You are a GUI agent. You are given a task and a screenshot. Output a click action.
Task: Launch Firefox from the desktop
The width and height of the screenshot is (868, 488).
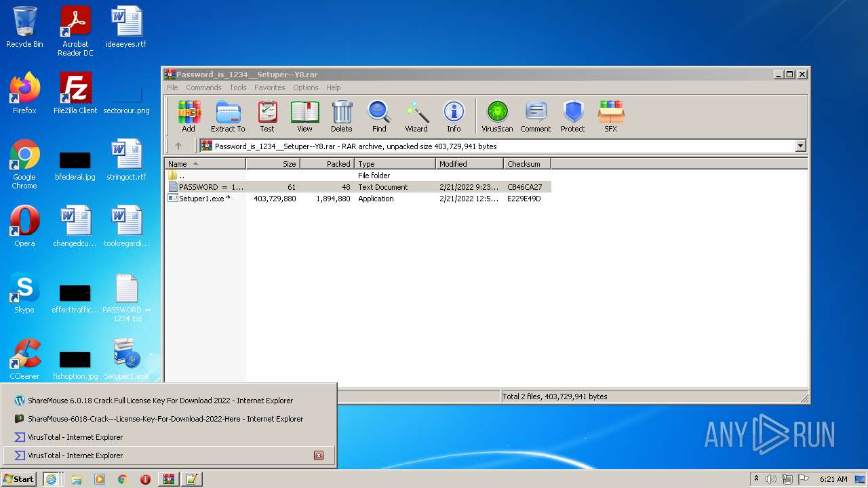[24, 94]
